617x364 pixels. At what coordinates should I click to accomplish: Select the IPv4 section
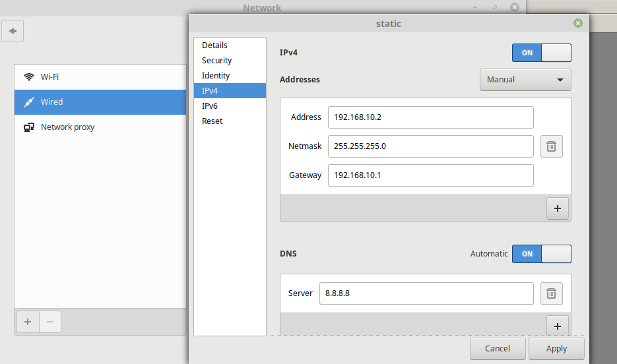coord(230,91)
